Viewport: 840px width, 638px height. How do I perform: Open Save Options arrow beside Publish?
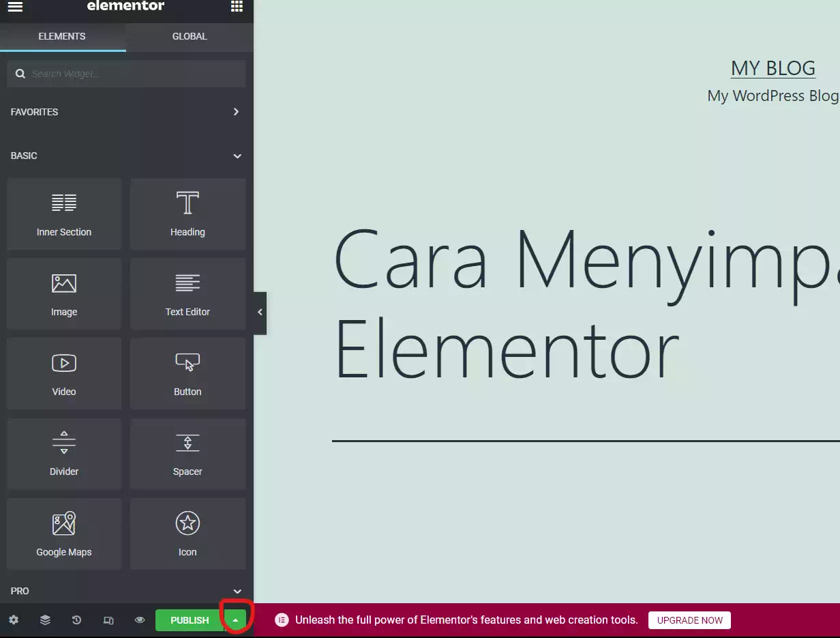click(x=235, y=620)
